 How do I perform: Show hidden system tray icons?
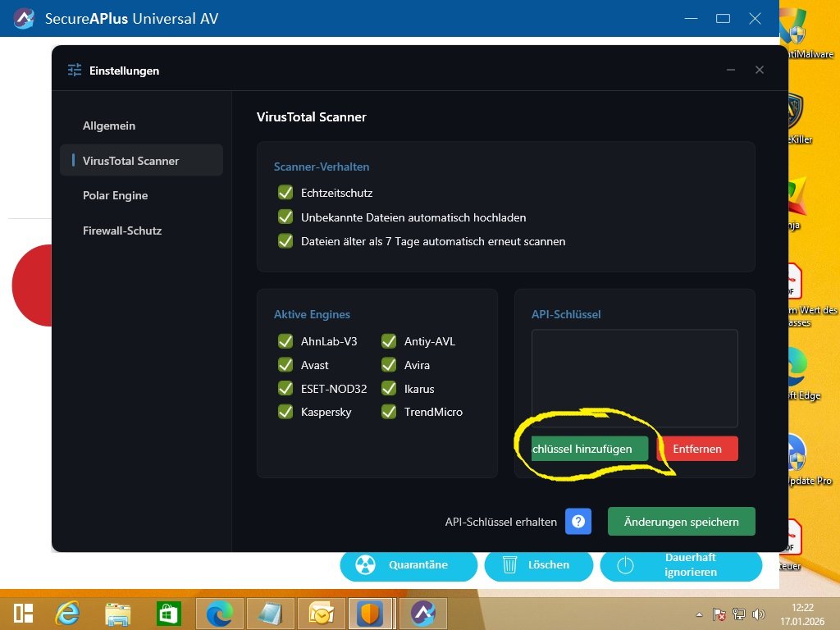(x=699, y=614)
